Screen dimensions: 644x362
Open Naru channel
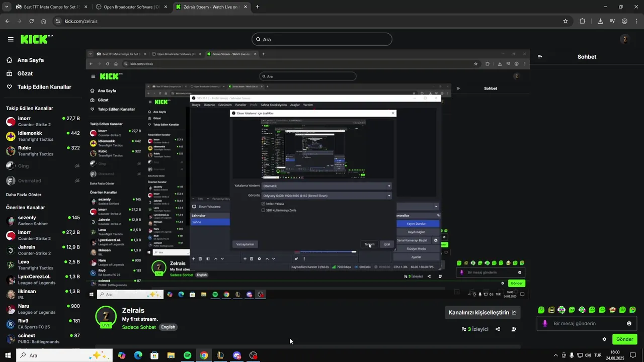click(x=43, y=309)
